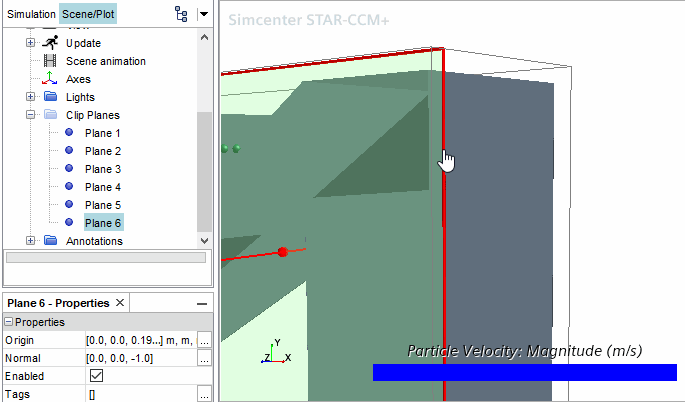Click the Tags value field
This screenshot has width=685, height=402.
(141, 394)
